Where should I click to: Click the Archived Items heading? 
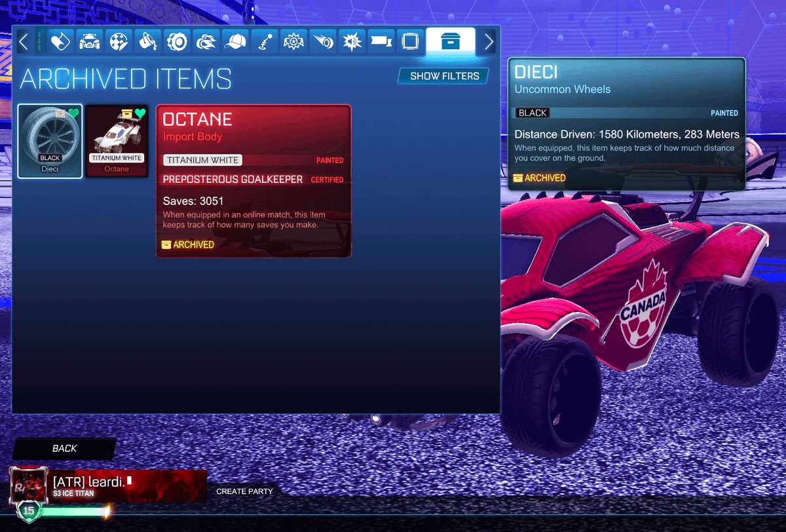(126, 79)
